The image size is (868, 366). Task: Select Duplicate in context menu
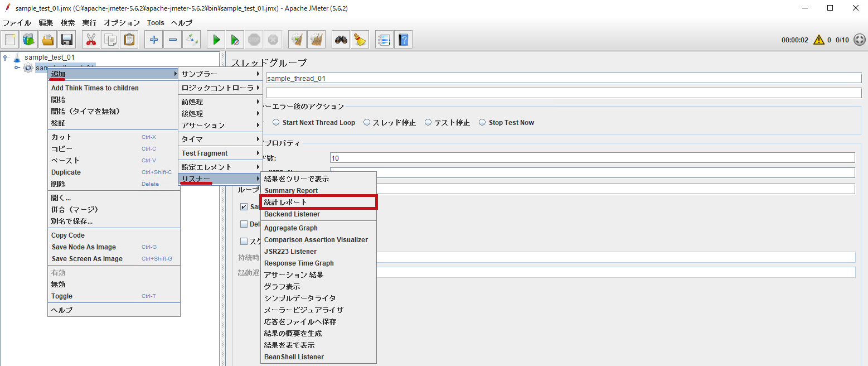coord(114,172)
